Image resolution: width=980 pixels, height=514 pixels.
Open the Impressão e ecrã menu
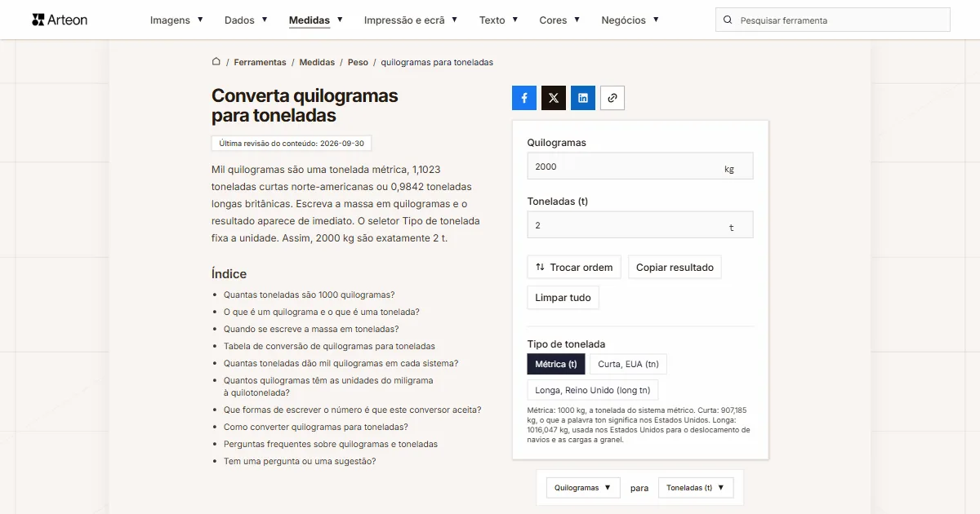click(x=411, y=20)
